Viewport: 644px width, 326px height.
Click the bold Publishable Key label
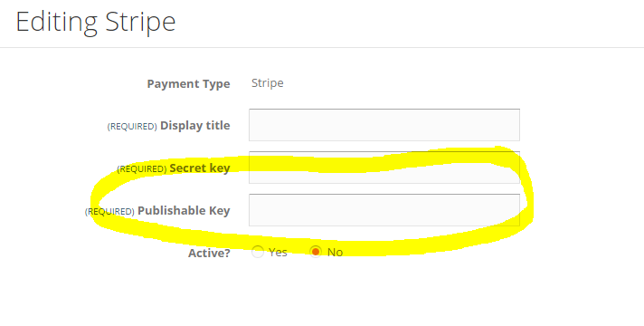[x=184, y=210]
